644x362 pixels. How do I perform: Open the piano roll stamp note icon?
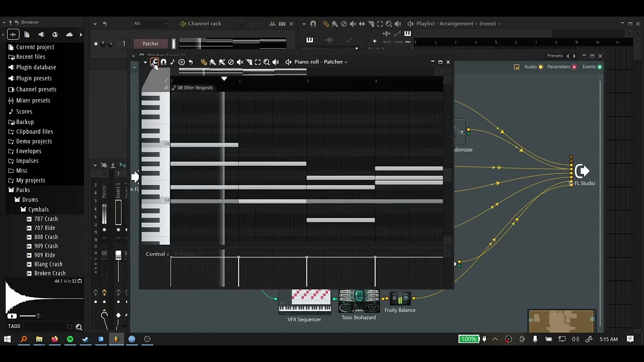173,62
